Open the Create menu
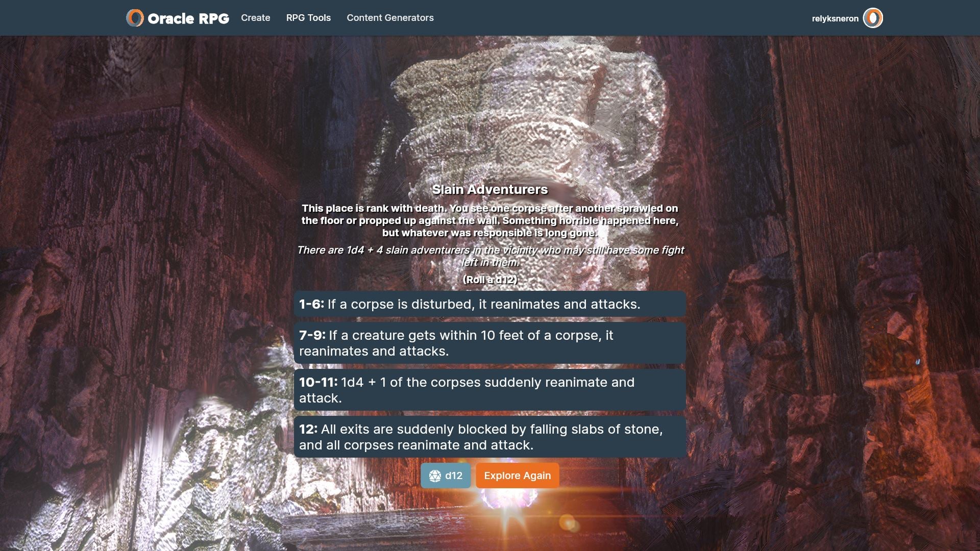 pyautogui.click(x=255, y=18)
